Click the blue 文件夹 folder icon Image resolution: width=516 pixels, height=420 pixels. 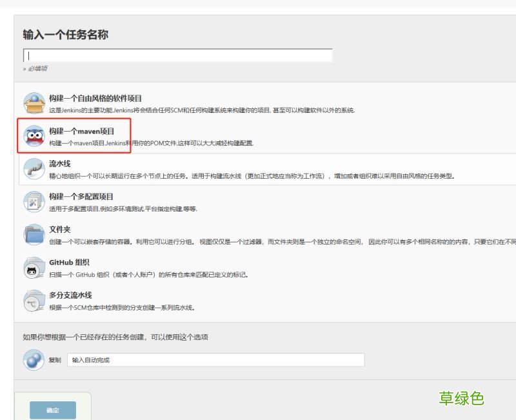(34, 235)
